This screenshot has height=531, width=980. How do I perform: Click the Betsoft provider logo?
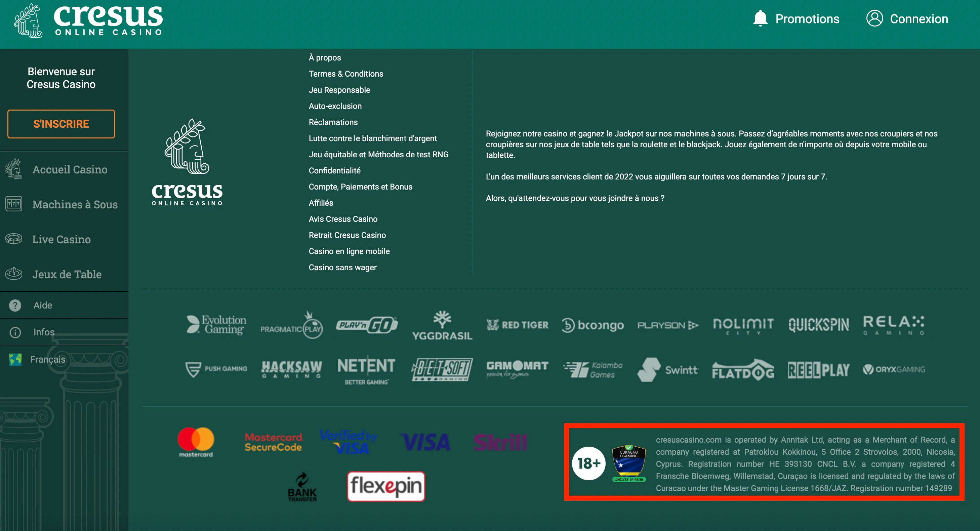click(x=442, y=369)
